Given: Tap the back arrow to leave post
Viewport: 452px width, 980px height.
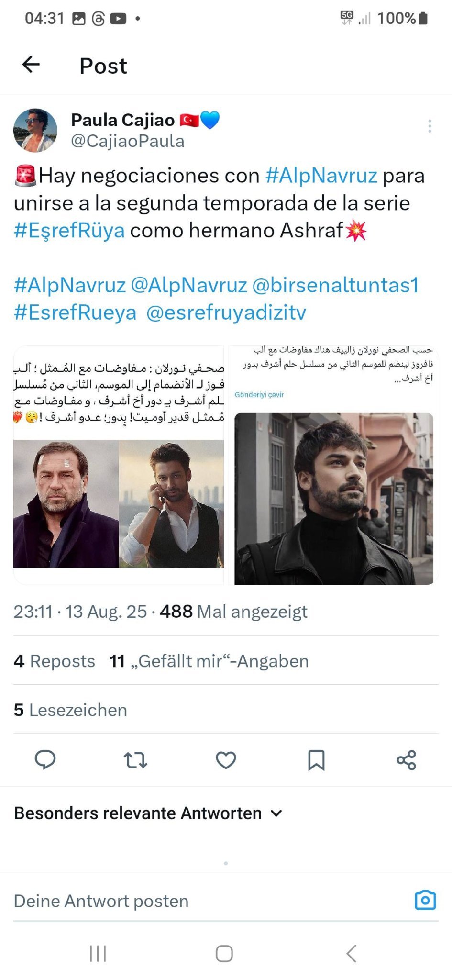Looking at the screenshot, I should click(x=31, y=65).
